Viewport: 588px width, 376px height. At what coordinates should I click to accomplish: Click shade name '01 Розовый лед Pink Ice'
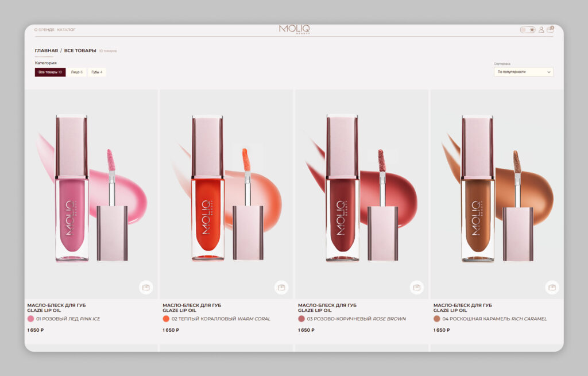[68, 319]
